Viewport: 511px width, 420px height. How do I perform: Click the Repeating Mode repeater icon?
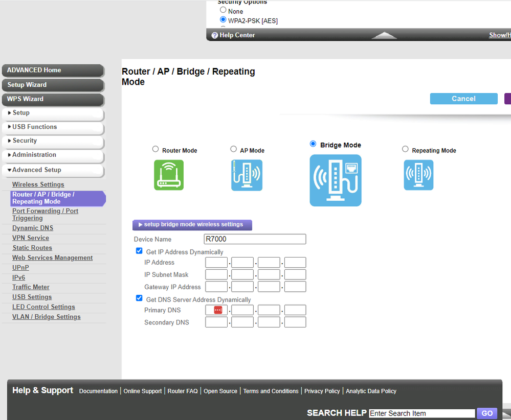pos(418,175)
